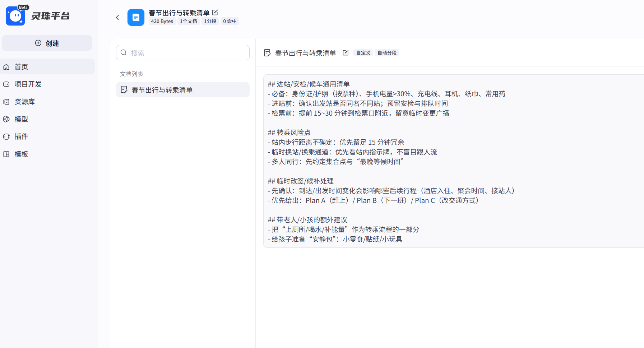
Task: Edit the knowledge base title at top
Action: tap(215, 13)
